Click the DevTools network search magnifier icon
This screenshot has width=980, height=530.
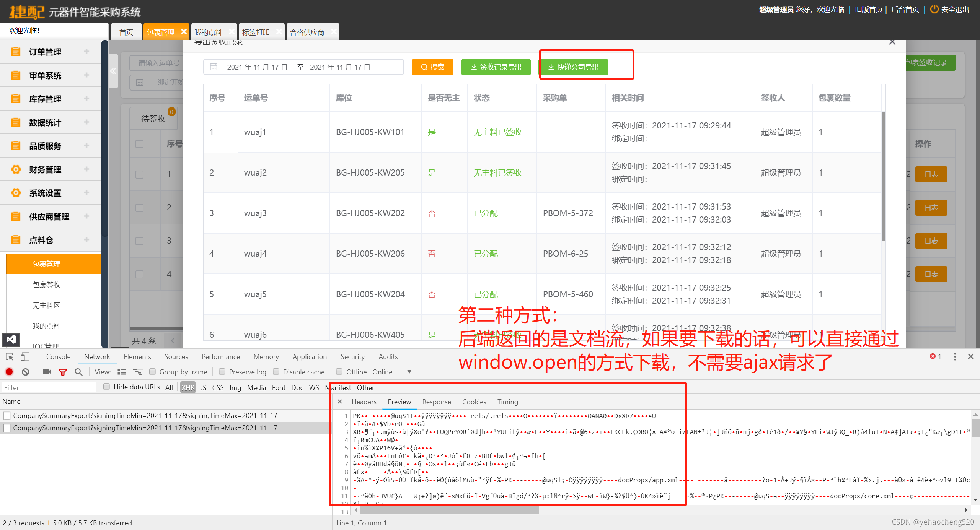tap(78, 372)
